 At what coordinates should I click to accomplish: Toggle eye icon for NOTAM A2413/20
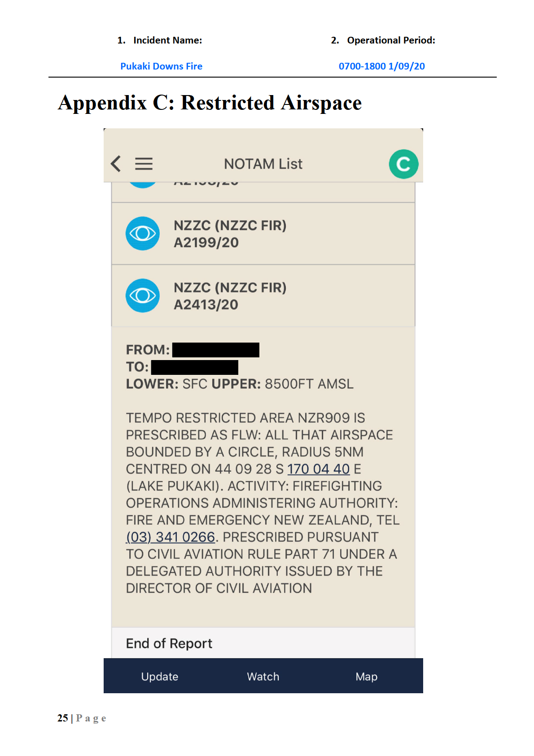point(143,296)
